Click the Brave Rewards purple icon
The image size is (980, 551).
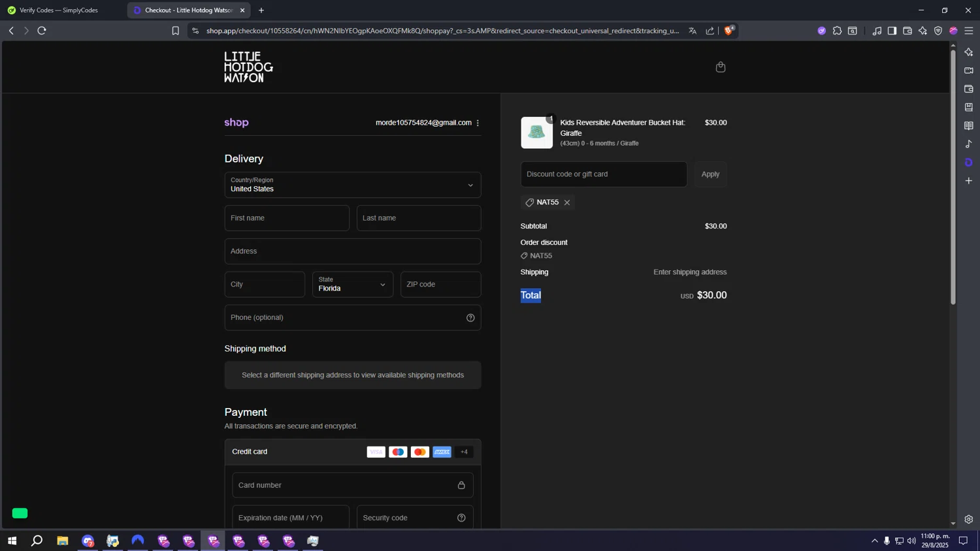pos(822,31)
